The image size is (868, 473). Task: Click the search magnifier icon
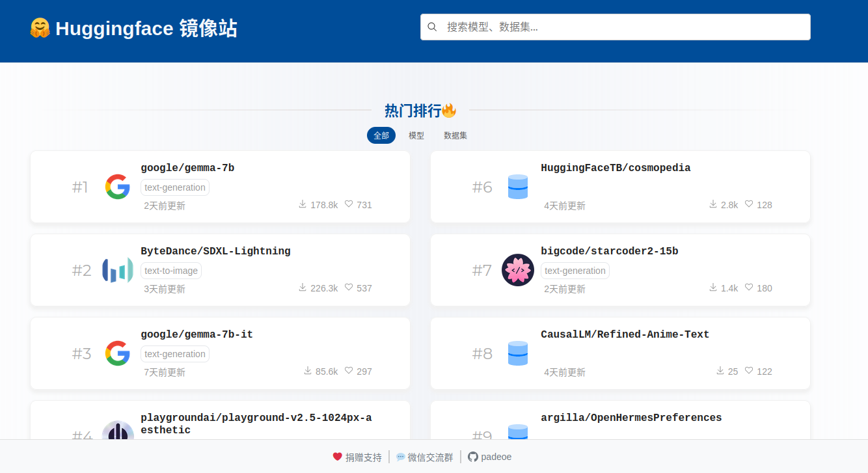pyautogui.click(x=432, y=27)
